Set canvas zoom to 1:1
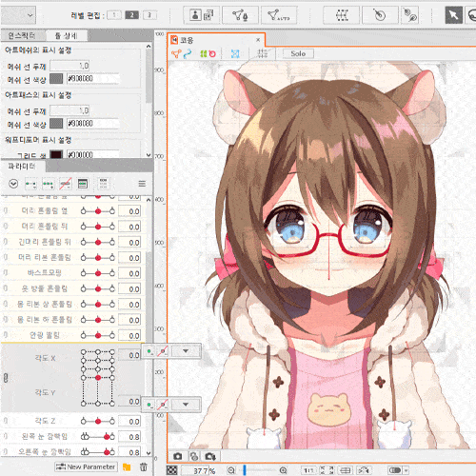This screenshot has width=476, height=476. [x=308, y=470]
